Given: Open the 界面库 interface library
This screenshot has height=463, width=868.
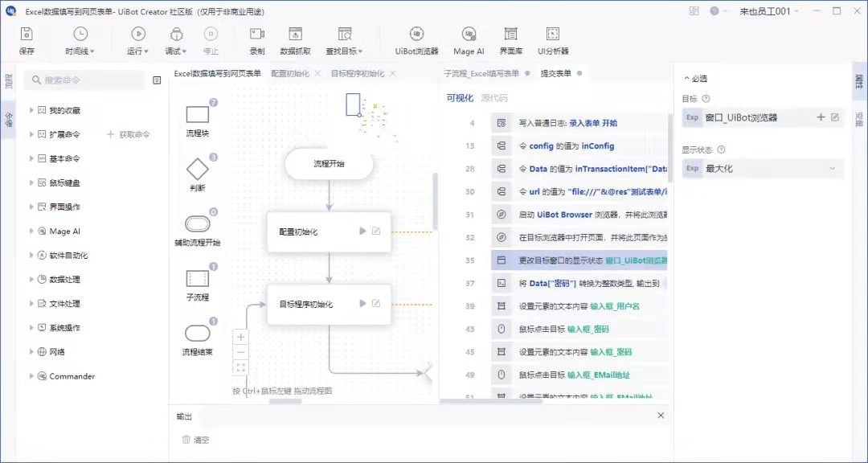Looking at the screenshot, I should tap(510, 38).
